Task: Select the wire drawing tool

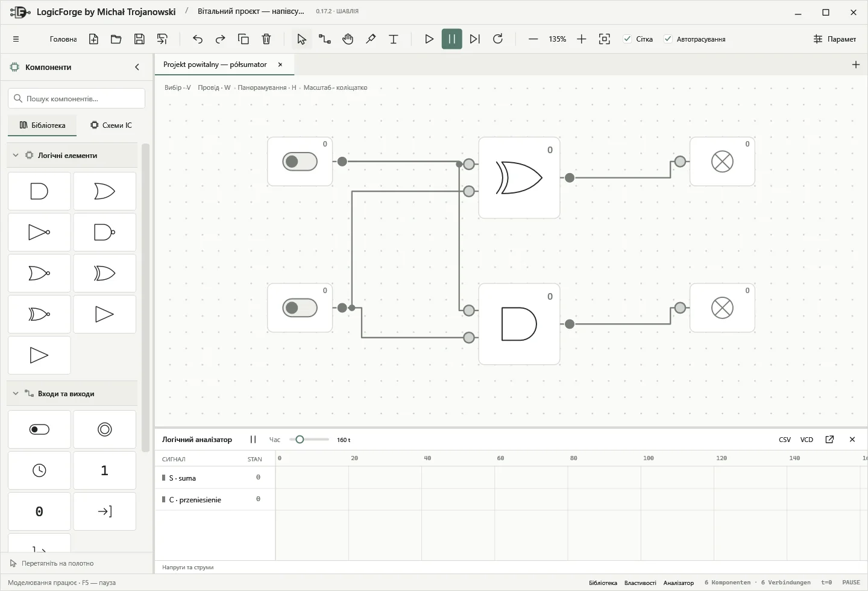Action: click(325, 39)
